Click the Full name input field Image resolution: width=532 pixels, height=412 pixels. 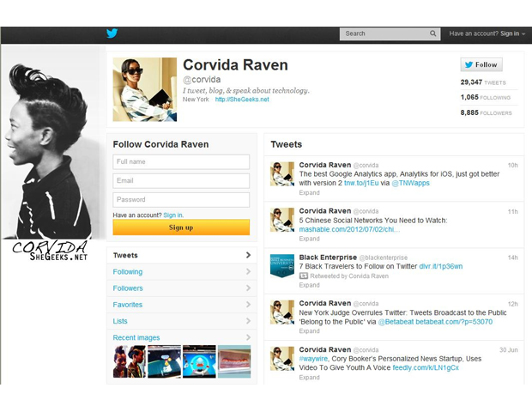pos(181,161)
